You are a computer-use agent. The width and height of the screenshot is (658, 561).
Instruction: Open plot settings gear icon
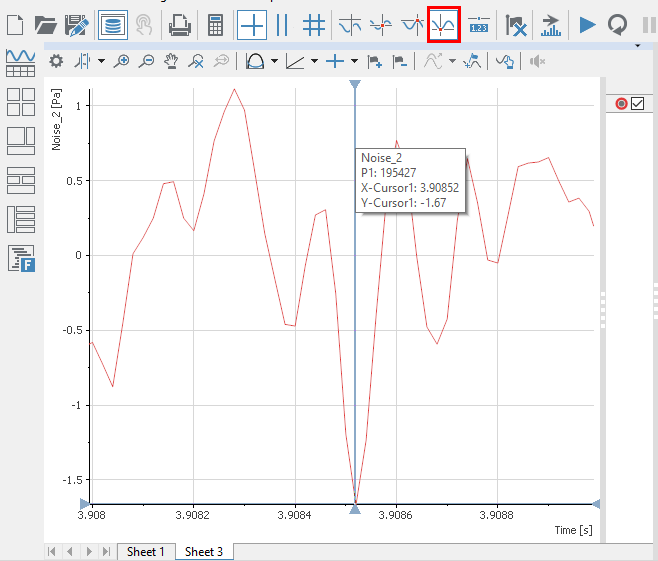(x=56, y=62)
